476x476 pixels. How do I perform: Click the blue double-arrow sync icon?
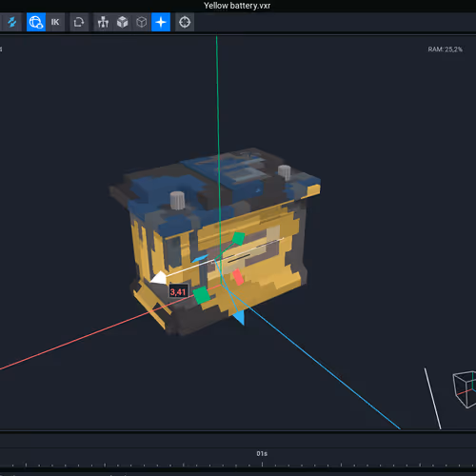12,22
